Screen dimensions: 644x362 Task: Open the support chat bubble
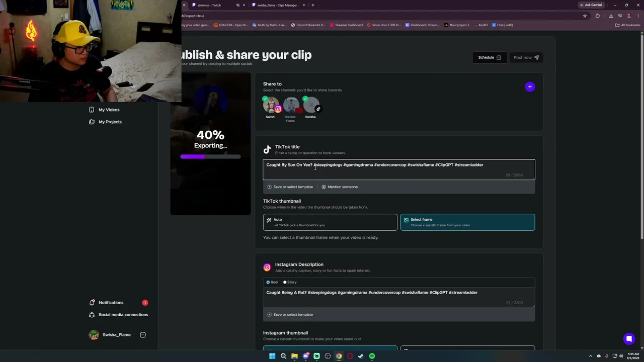[629, 339]
